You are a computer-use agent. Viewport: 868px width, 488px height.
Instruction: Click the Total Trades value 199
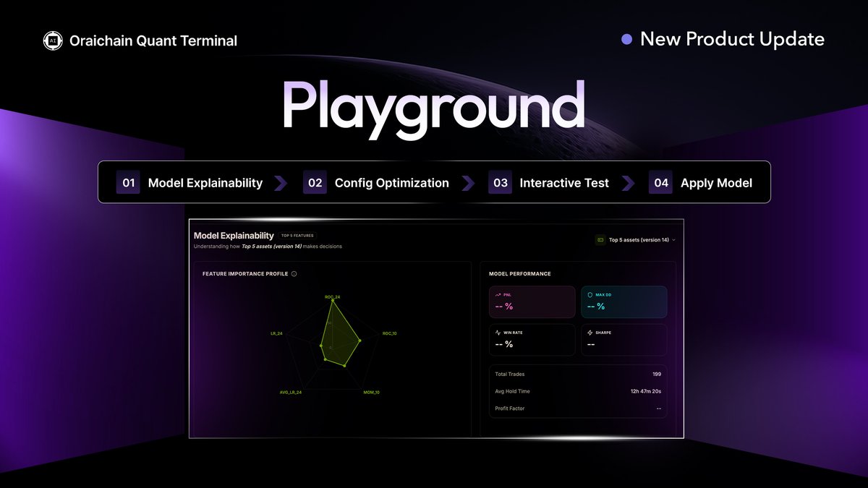click(x=657, y=374)
